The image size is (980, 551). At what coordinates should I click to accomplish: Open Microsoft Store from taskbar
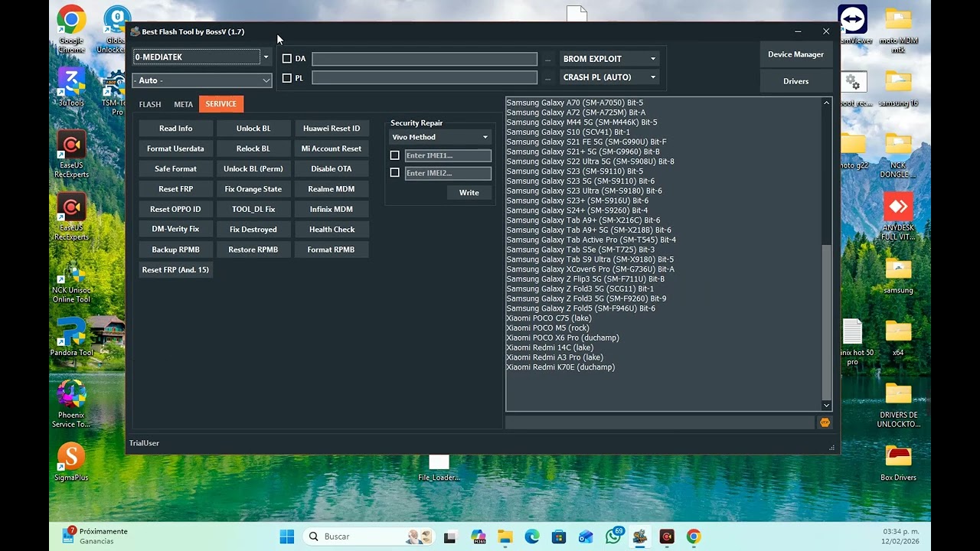pyautogui.click(x=559, y=536)
